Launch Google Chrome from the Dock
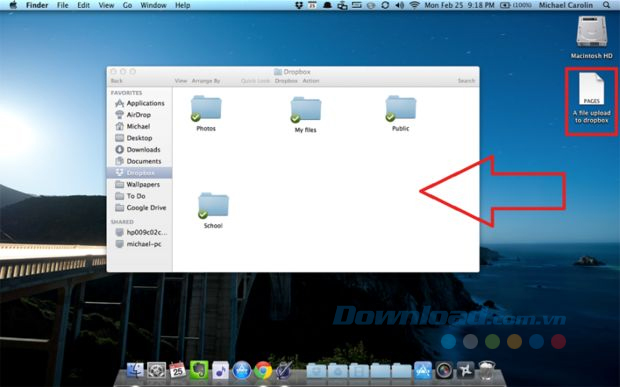This screenshot has width=620, height=387. pyautogui.click(x=263, y=370)
